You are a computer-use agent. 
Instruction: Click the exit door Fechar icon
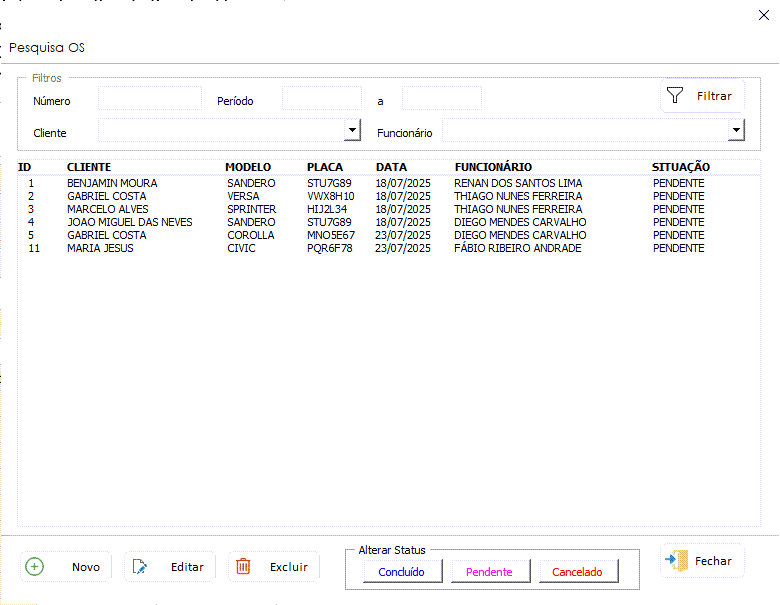(x=677, y=561)
